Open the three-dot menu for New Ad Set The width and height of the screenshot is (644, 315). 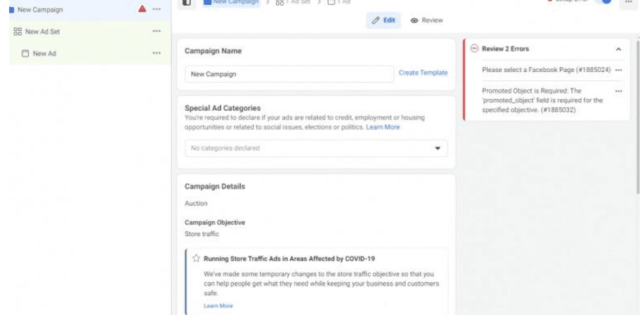point(156,31)
